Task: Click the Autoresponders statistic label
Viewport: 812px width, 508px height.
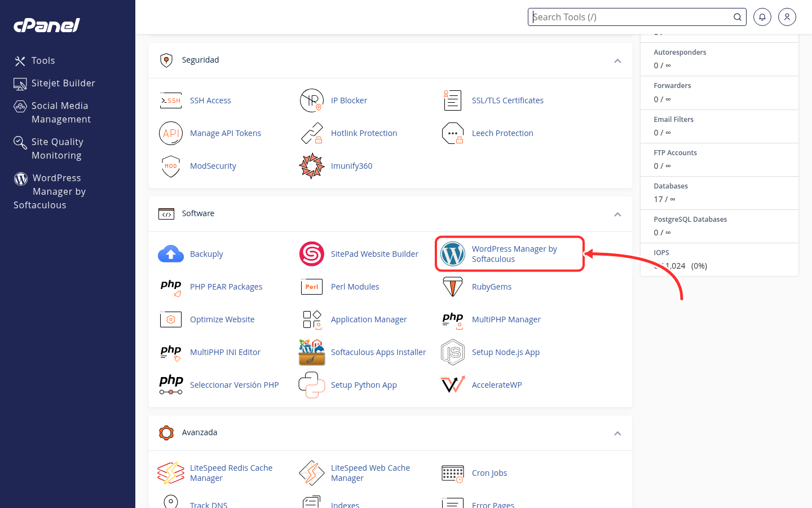Action: tap(679, 52)
